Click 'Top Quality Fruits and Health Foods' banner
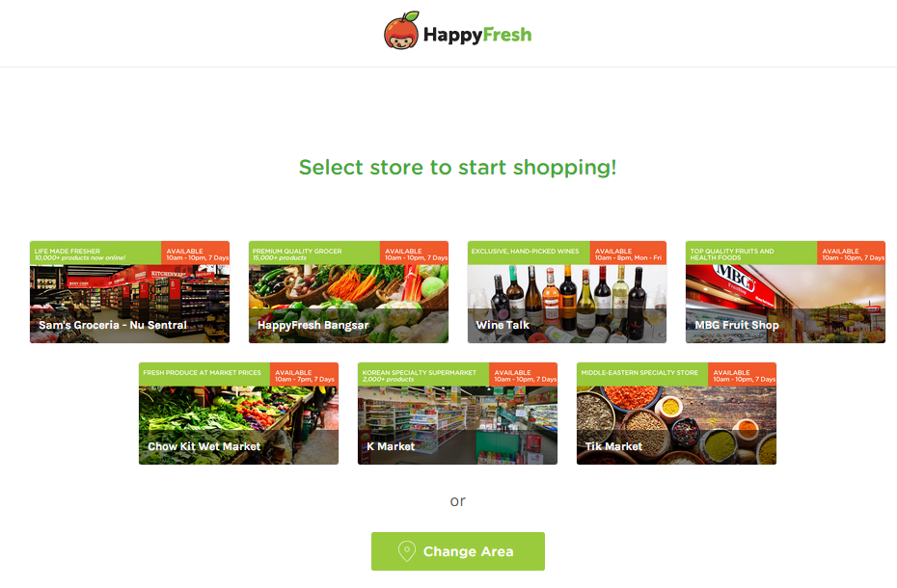 tap(751, 254)
